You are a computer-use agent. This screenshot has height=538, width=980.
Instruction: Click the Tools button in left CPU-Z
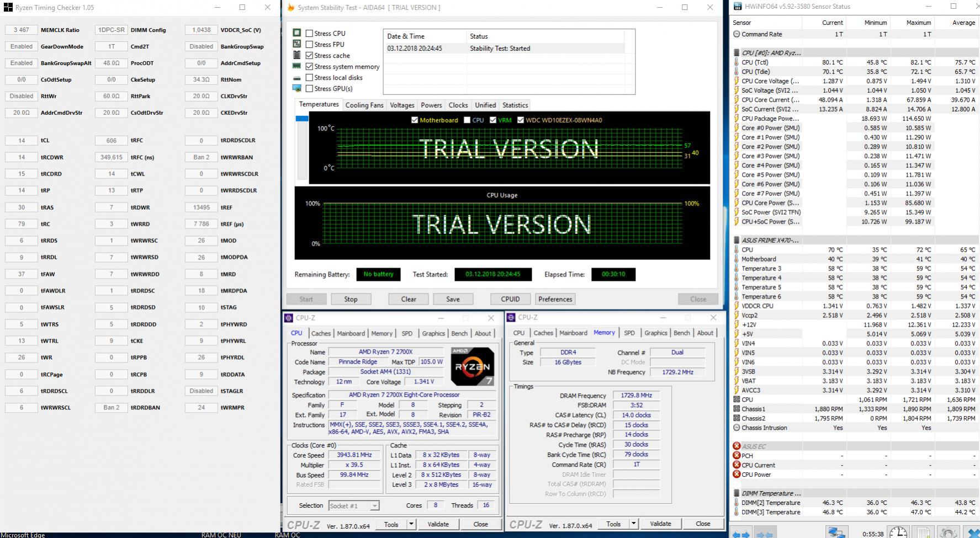click(391, 524)
